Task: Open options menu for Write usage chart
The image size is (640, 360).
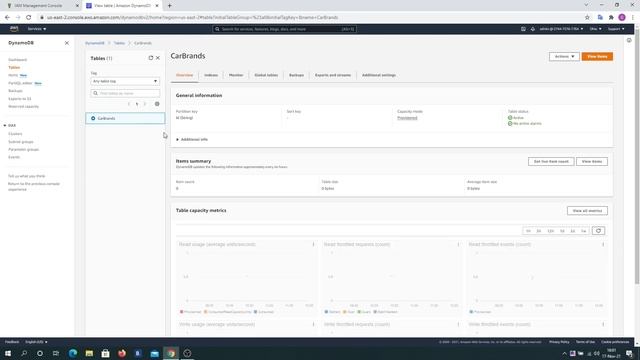Action: 313,324
